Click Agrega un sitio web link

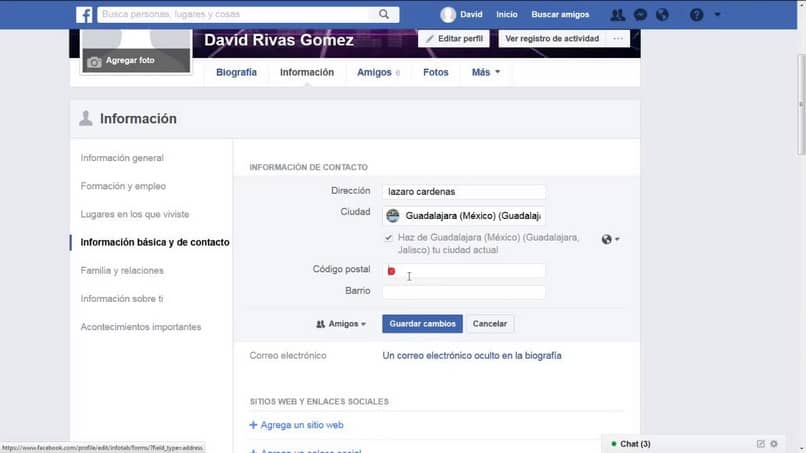297,425
